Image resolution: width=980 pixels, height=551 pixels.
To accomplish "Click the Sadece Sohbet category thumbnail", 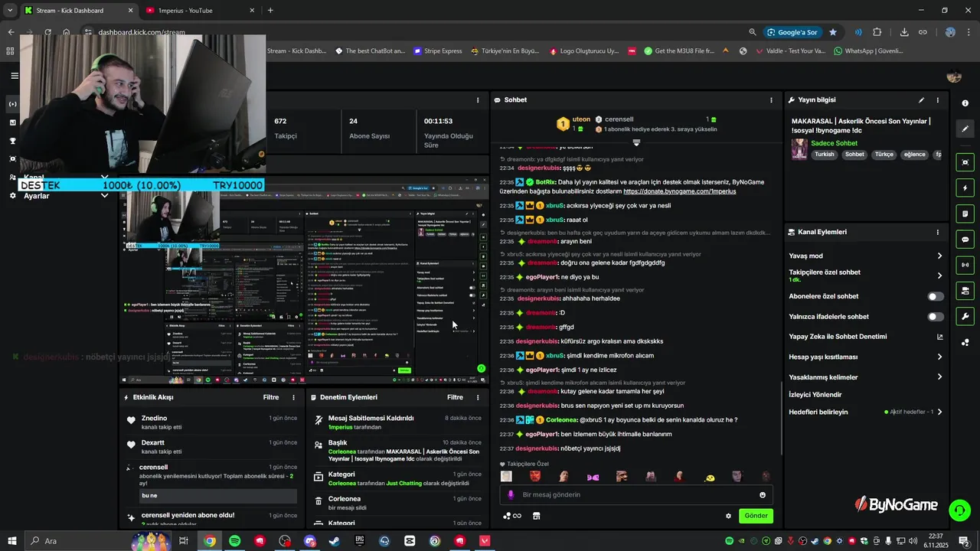I will [799, 148].
